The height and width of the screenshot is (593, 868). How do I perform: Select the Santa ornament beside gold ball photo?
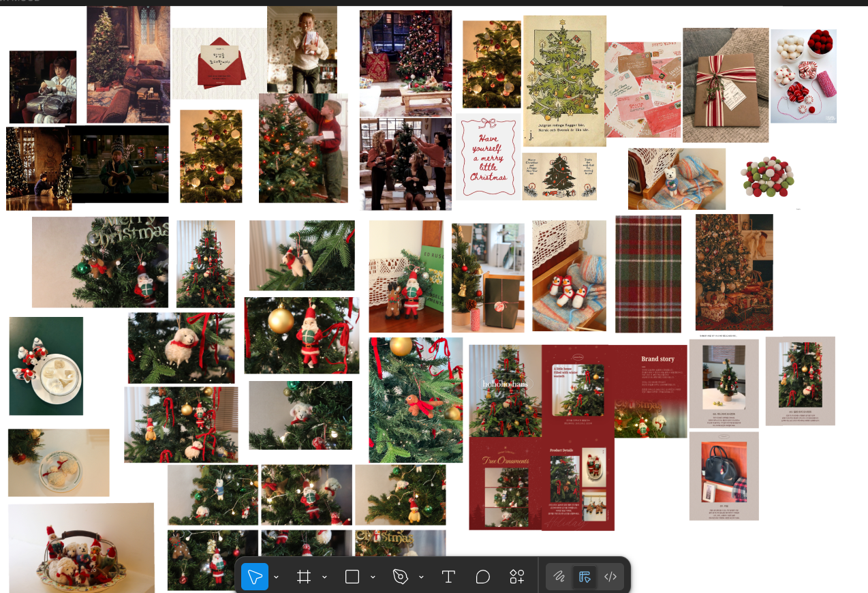coord(302,335)
